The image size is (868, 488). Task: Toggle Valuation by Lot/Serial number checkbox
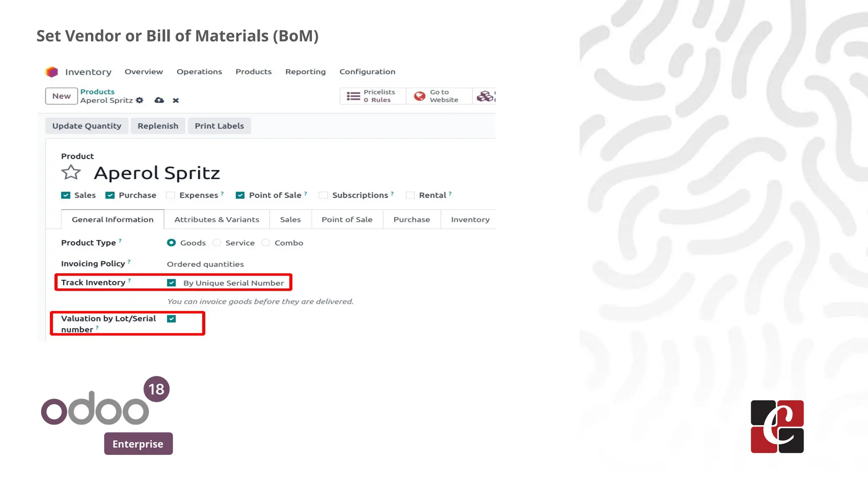coord(172,319)
